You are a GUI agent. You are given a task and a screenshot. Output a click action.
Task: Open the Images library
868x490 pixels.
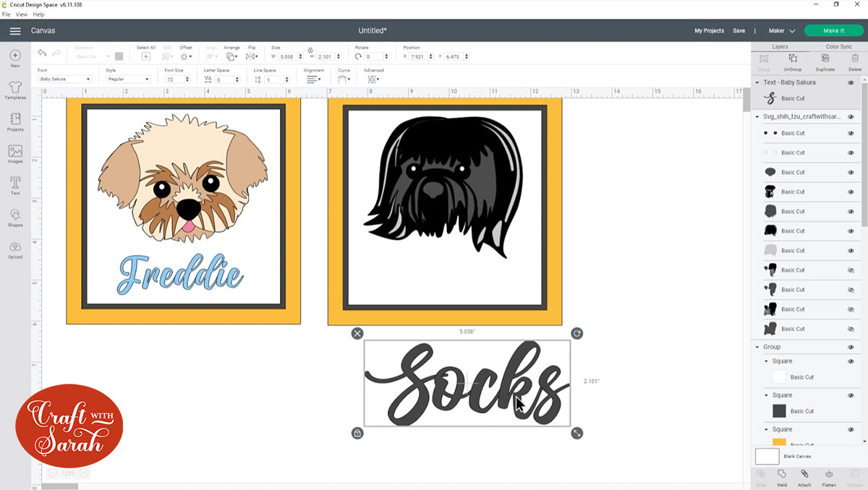(x=15, y=153)
